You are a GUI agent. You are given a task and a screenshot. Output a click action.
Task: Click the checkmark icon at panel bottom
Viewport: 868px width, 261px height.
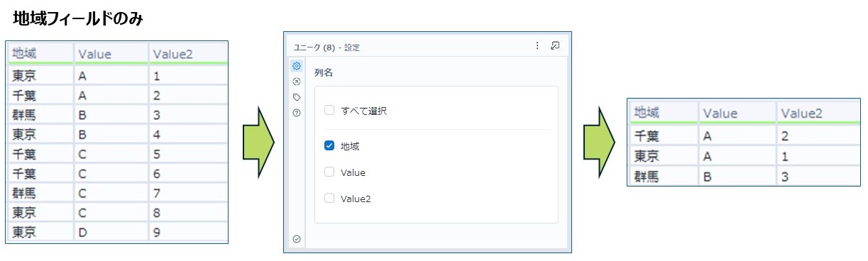pos(297,239)
